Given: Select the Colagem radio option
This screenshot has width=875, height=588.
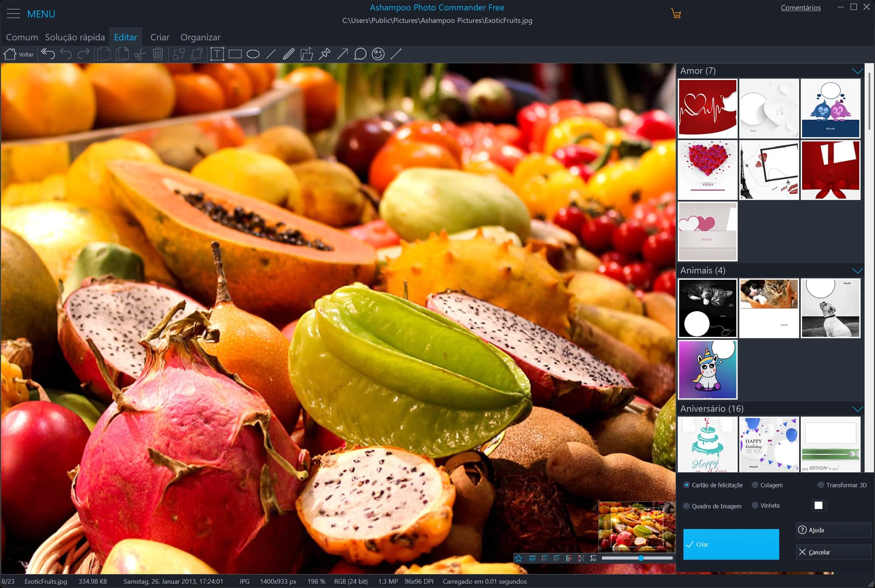Looking at the screenshot, I should 755,485.
